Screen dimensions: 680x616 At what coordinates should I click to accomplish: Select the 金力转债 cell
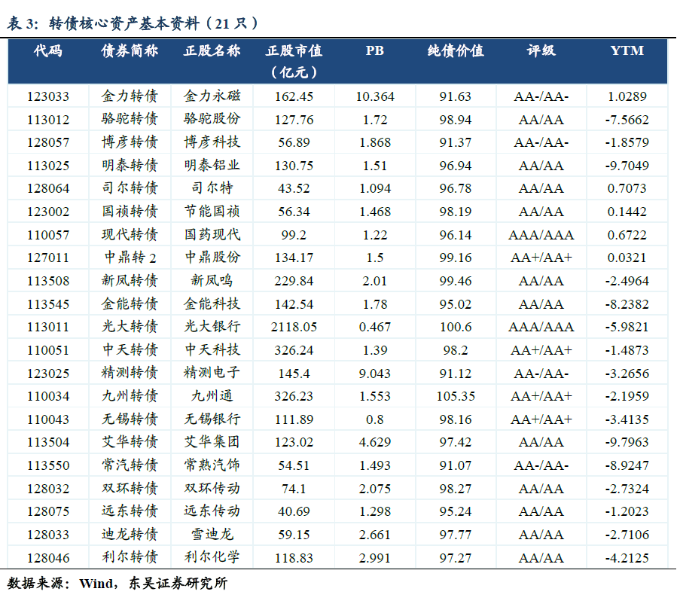(130, 96)
